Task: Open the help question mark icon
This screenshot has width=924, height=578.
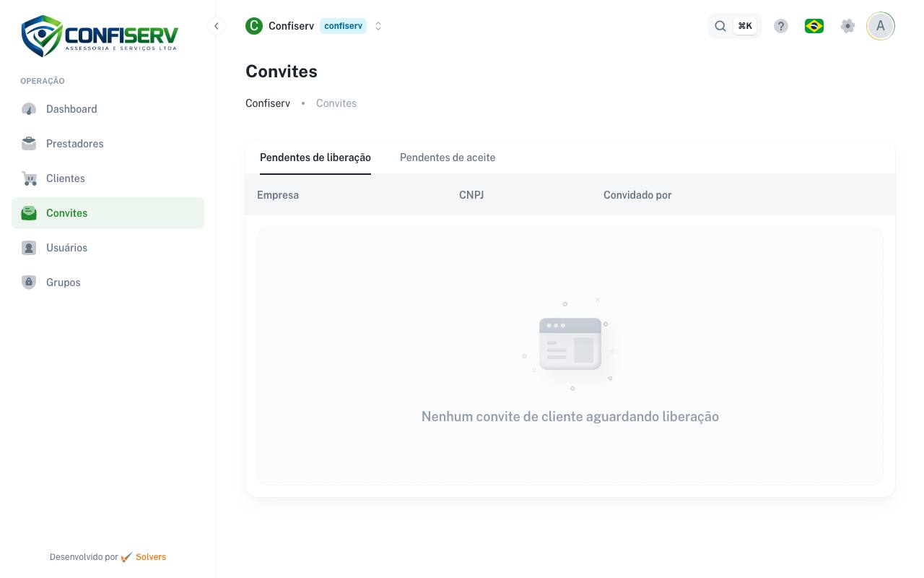Action: pos(781,26)
